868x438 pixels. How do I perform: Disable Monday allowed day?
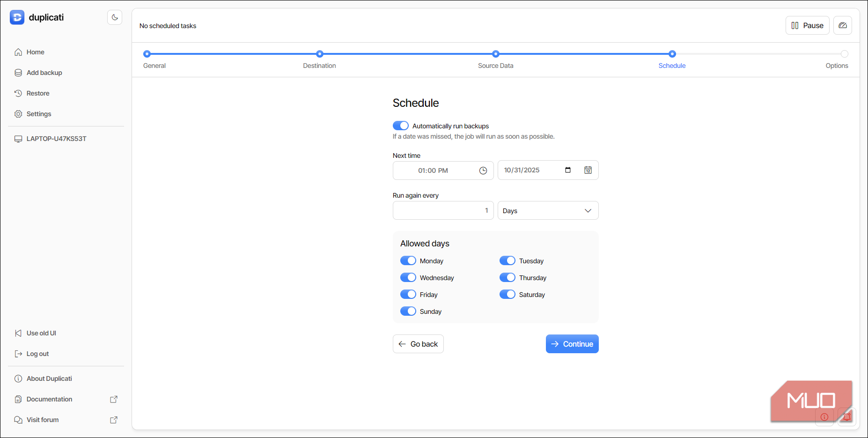[x=408, y=260]
